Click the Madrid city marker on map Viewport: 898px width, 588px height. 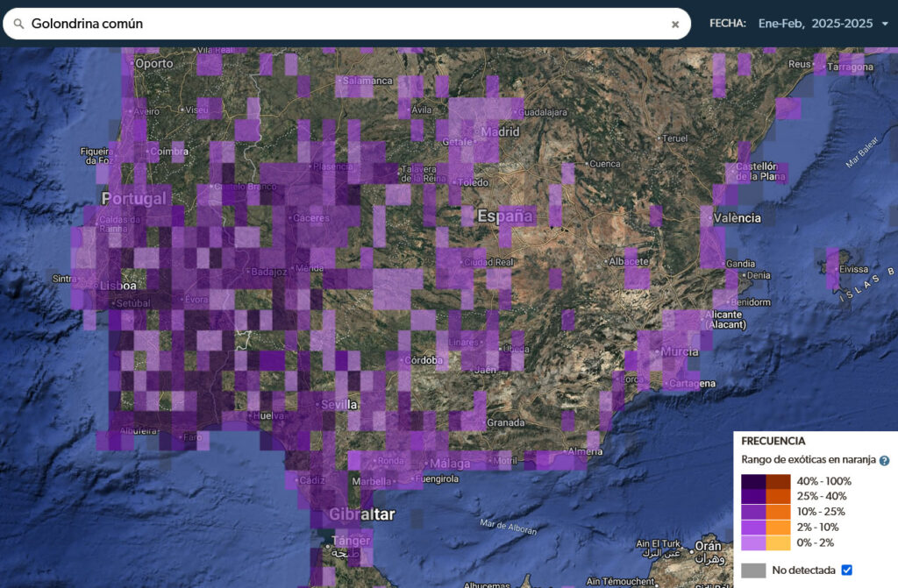coord(477,133)
